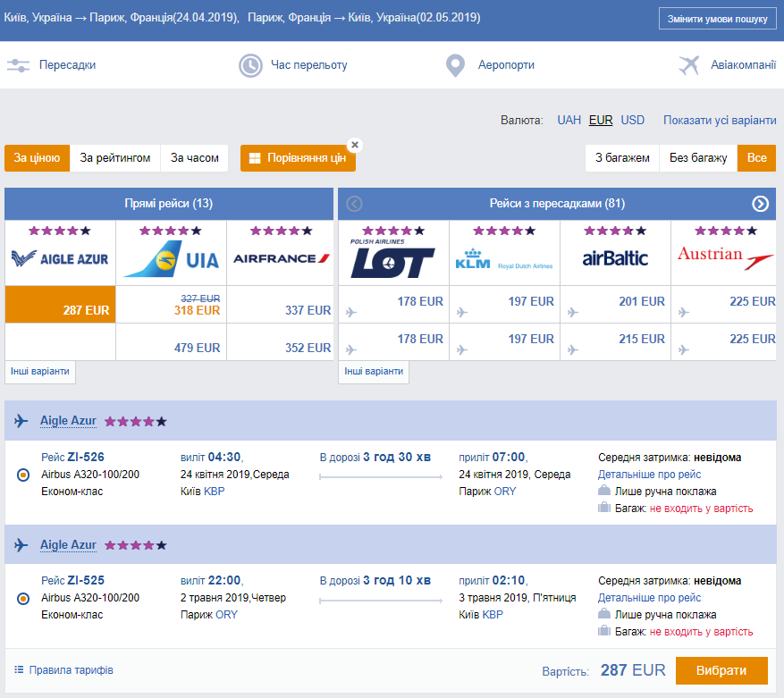Open Аеропорти filter dropdown

506,65
